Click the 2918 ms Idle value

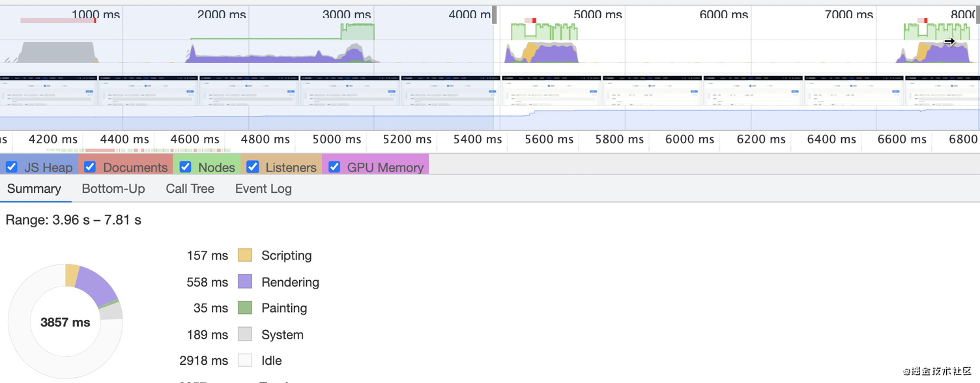tap(204, 361)
